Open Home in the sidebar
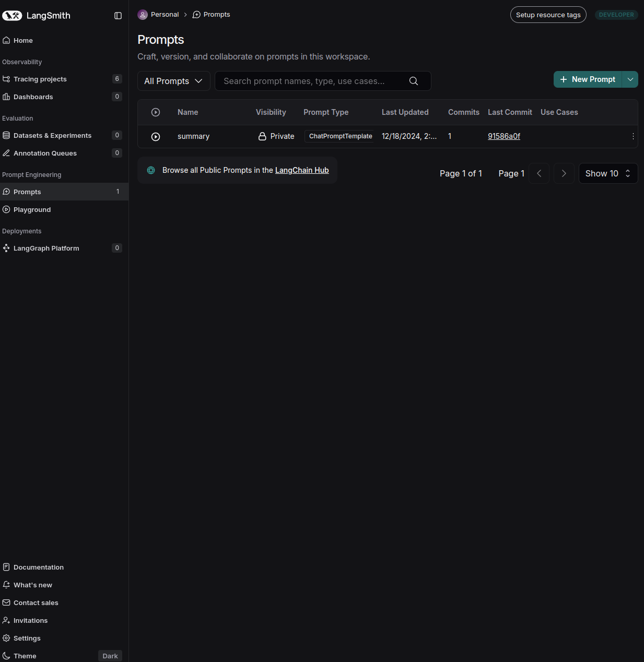Screen dimensions: 644x662 point(64,40)
